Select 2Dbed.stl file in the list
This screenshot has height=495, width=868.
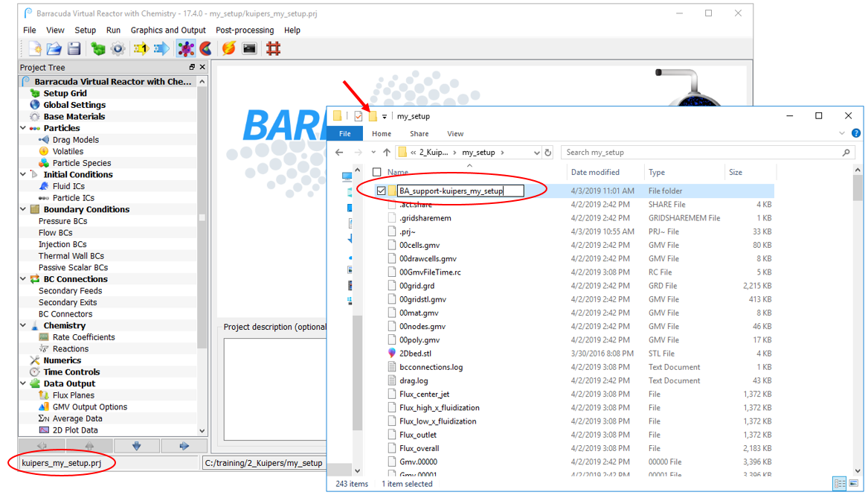(x=415, y=354)
